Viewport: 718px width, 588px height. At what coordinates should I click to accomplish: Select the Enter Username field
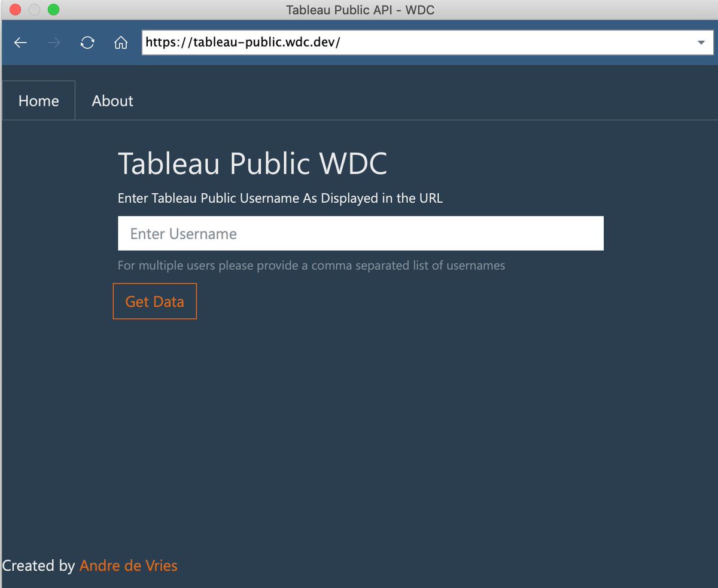point(361,233)
